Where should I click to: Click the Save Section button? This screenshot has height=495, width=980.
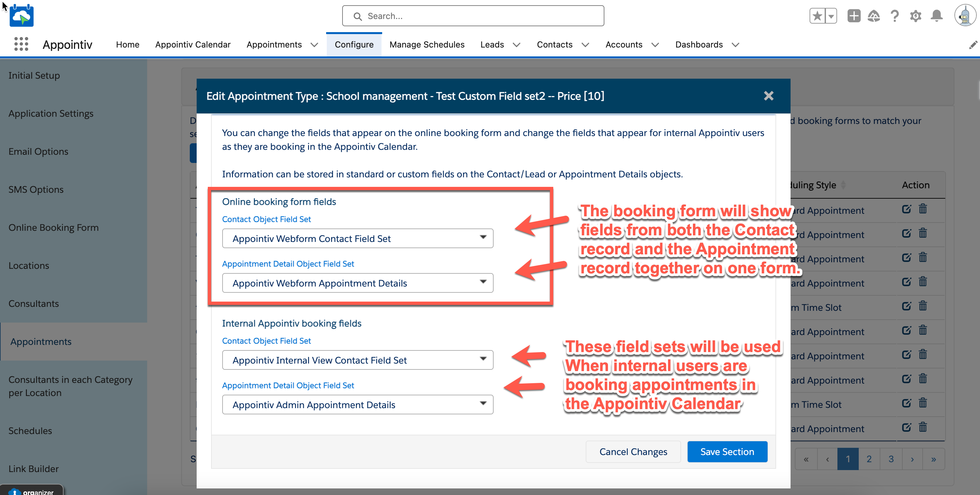click(x=727, y=452)
